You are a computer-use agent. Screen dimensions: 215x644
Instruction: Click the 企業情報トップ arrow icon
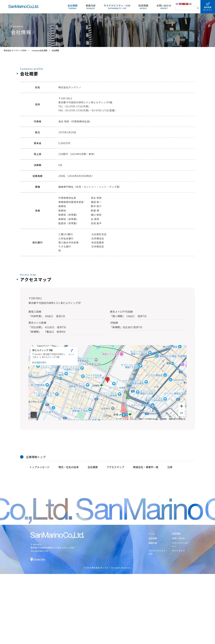tap(22, 457)
